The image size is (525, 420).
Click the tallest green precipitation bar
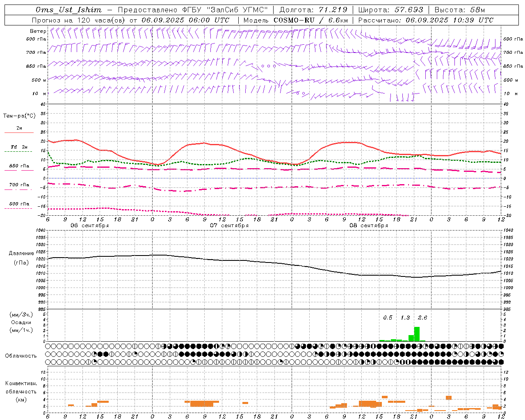click(417, 334)
